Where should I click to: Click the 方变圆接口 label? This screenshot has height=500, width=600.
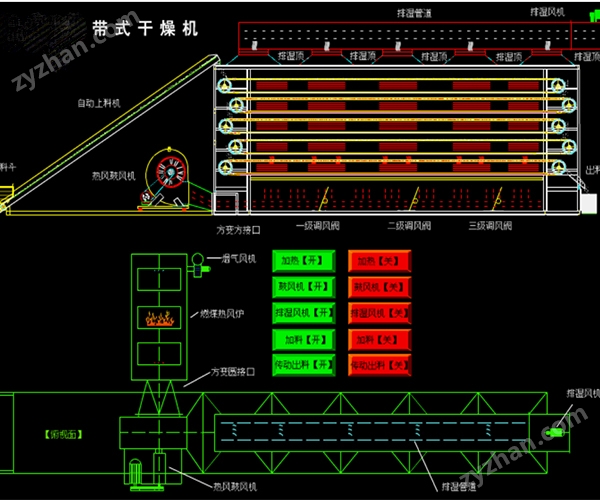point(233,372)
